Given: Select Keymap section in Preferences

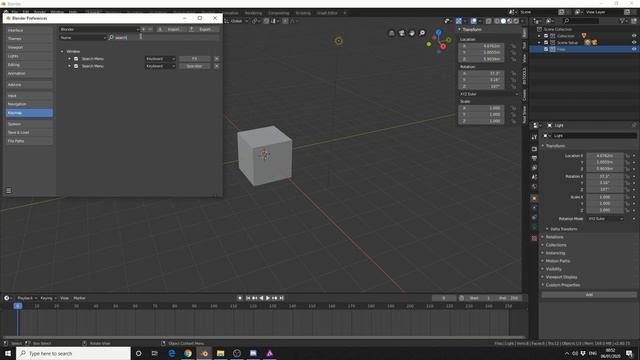Looking at the screenshot, I should (29, 113).
